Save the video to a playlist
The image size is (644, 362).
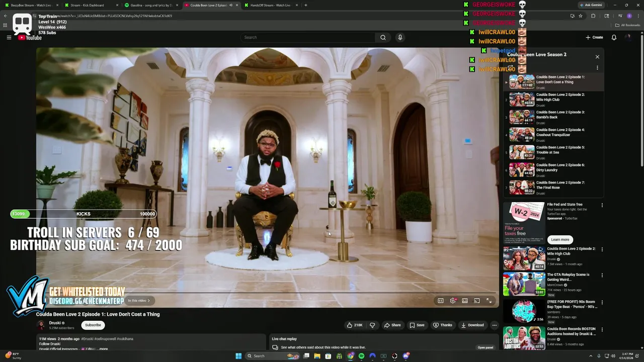pyautogui.click(x=417, y=325)
